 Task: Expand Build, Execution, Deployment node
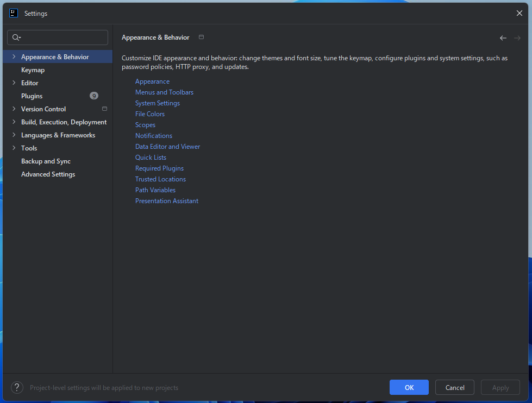click(14, 122)
